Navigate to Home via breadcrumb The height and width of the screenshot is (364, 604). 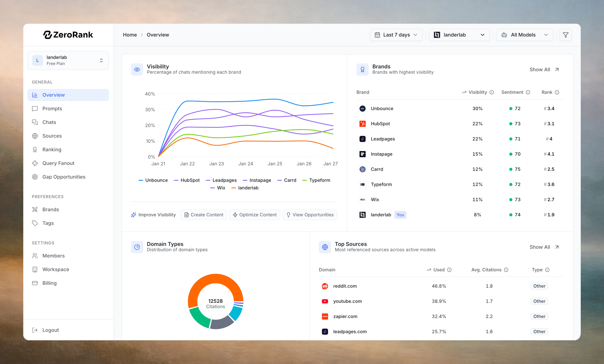point(130,35)
